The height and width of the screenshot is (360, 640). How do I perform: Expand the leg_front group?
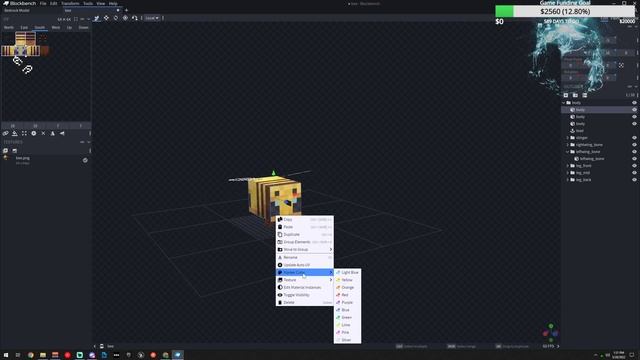[x=568, y=166]
